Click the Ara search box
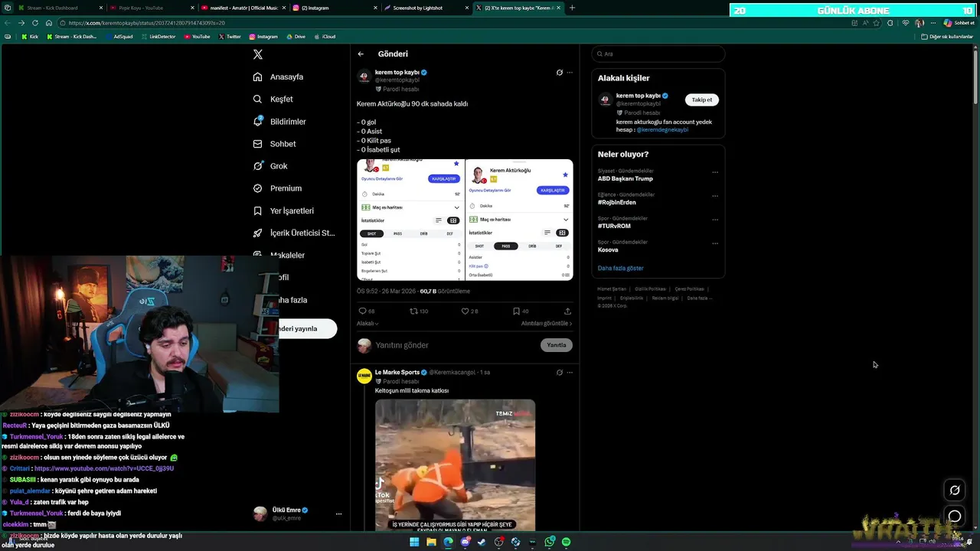 click(658, 54)
